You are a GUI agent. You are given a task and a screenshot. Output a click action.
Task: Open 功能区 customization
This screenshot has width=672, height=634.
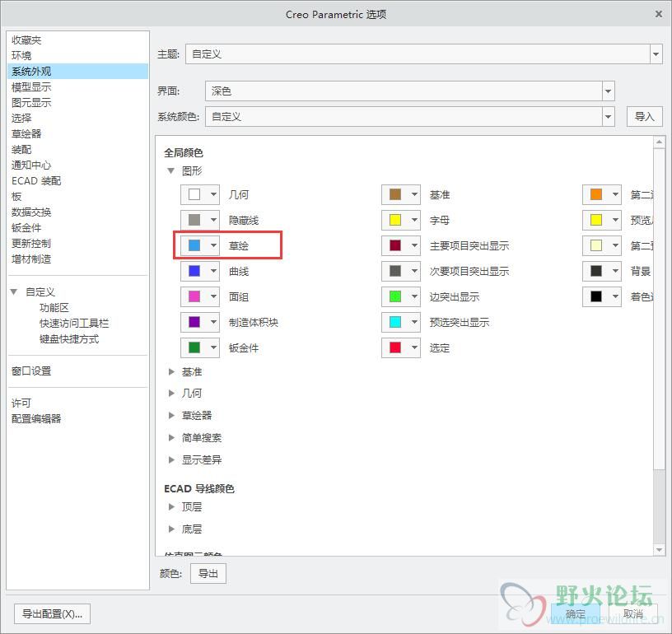tap(54, 308)
